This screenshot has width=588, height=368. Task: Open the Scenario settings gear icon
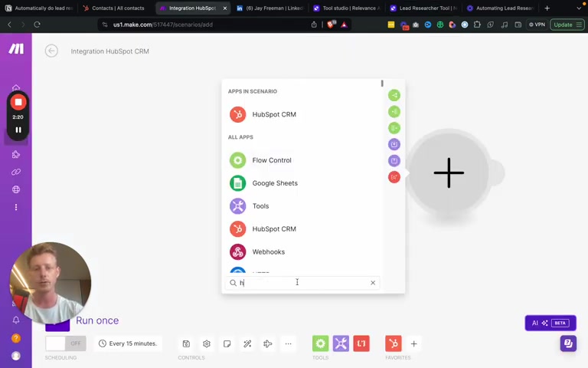(x=207, y=343)
